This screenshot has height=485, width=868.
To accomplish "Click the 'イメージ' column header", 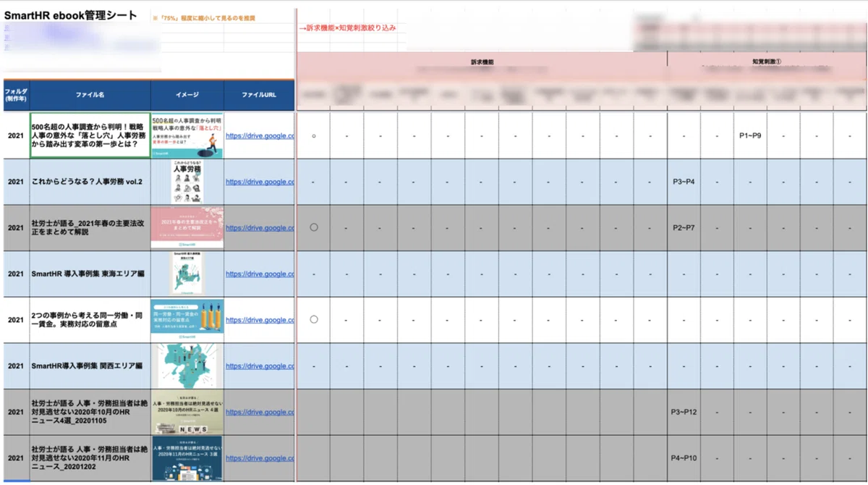I will click(187, 95).
